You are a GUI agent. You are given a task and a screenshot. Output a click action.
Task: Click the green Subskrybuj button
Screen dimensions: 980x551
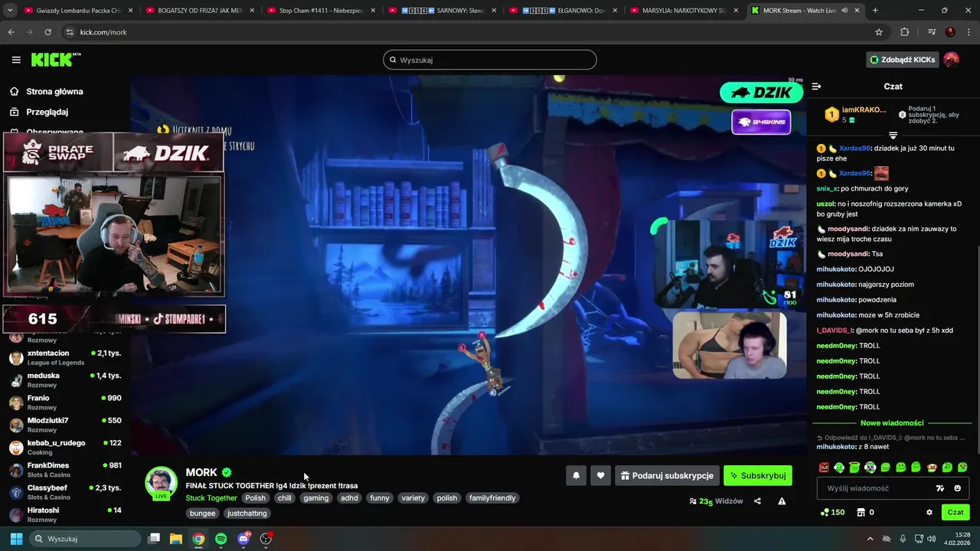pos(758,475)
